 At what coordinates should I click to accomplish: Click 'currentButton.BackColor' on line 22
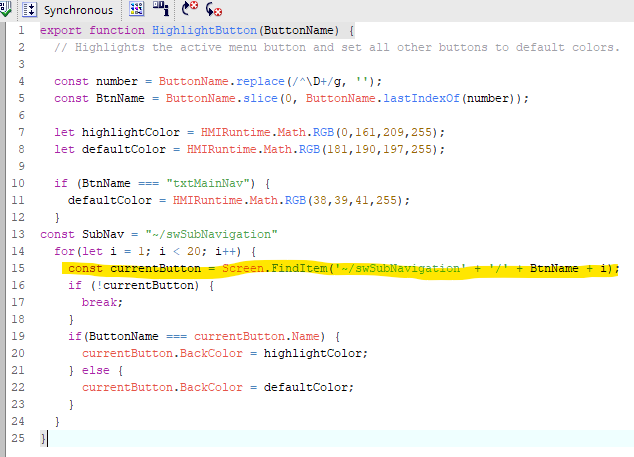162,387
